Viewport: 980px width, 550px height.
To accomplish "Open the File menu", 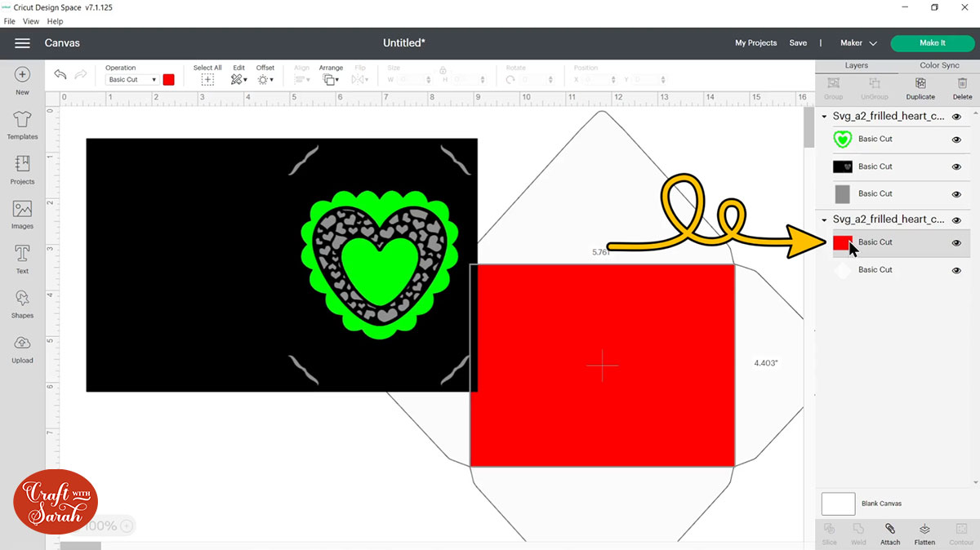I will [9, 21].
